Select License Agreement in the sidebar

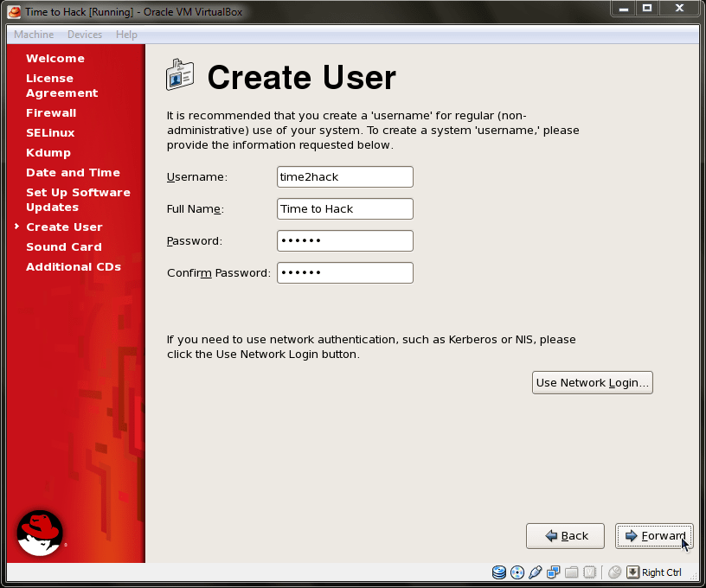(x=62, y=86)
